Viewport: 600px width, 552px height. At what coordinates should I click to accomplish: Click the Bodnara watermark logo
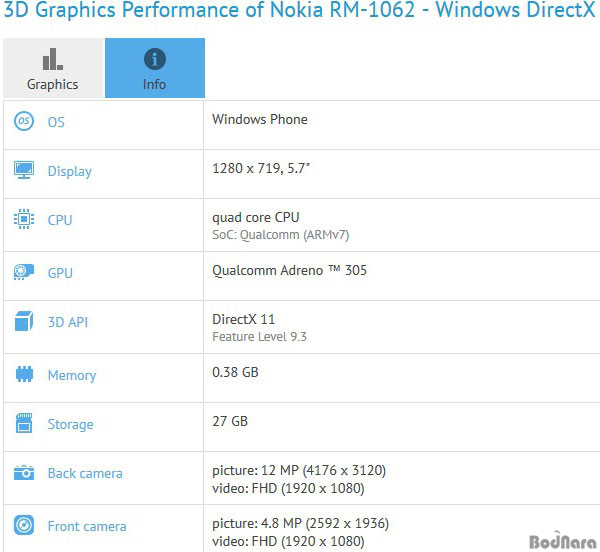point(562,541)
